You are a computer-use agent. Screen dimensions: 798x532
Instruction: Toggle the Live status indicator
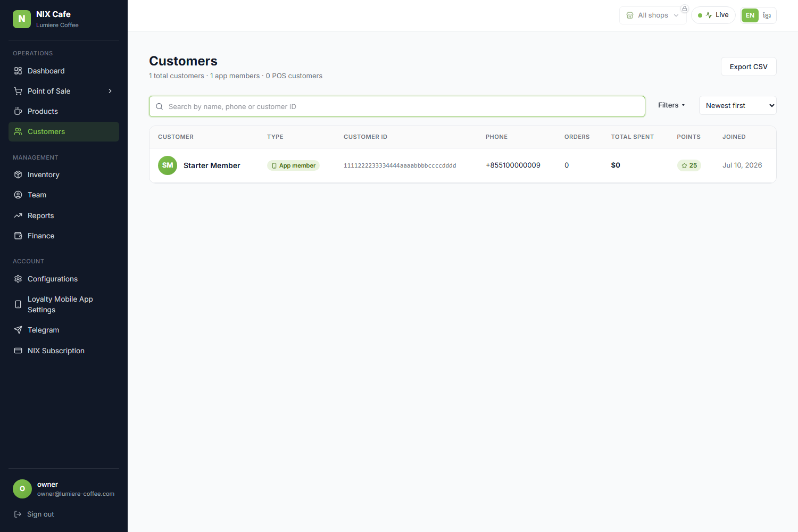tap(713, 15)
